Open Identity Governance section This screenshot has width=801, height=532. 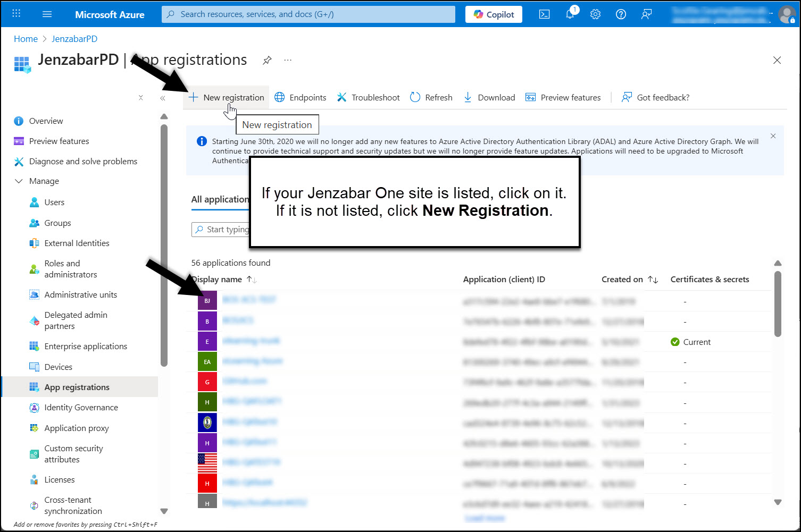click(81, 407)
